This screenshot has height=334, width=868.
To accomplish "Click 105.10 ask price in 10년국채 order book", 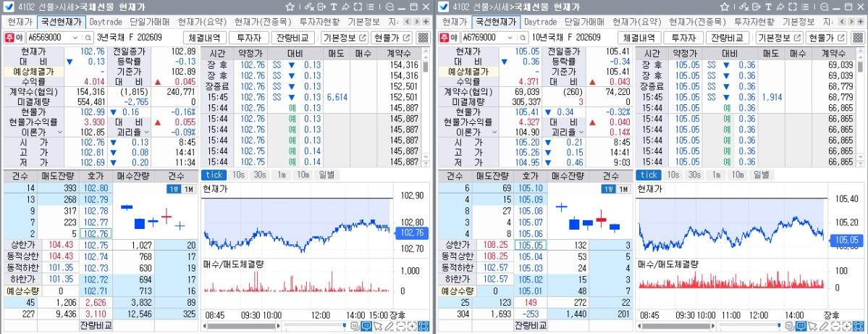I will [x=531, y=189].
